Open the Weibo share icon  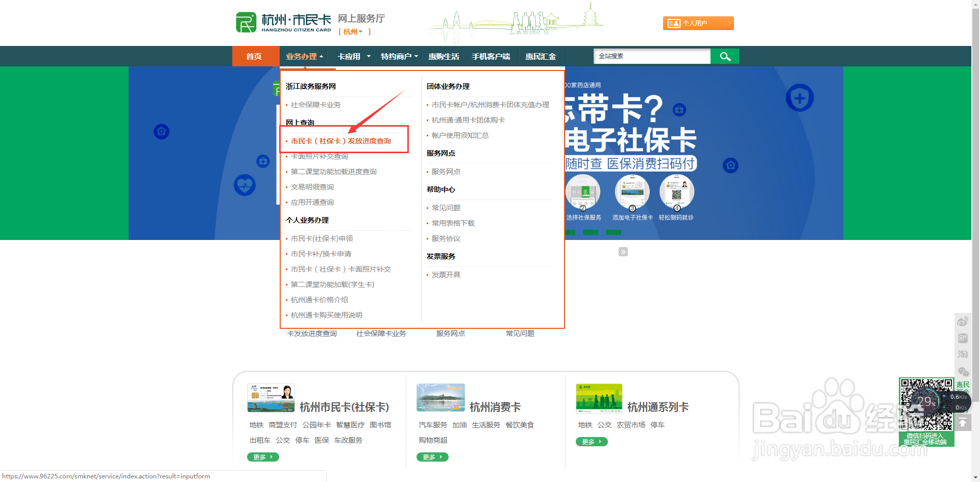[963, 322]
